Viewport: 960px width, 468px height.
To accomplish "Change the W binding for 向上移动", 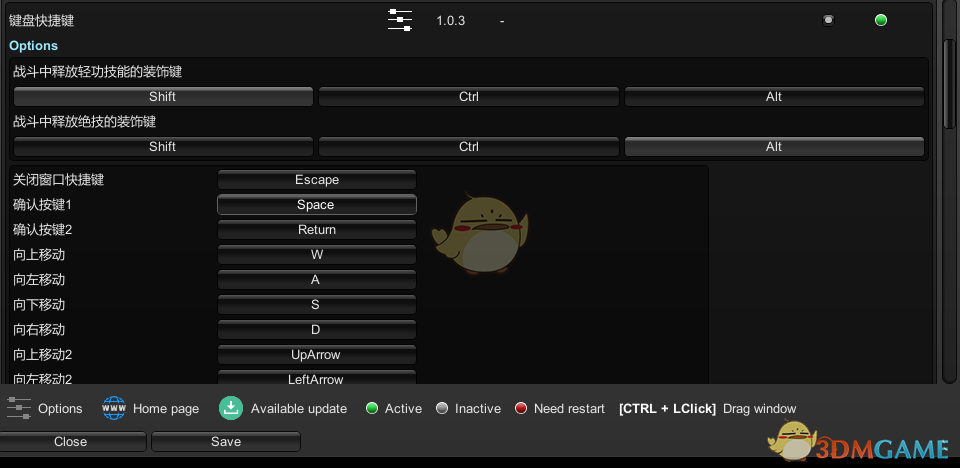I will (317, 255).
